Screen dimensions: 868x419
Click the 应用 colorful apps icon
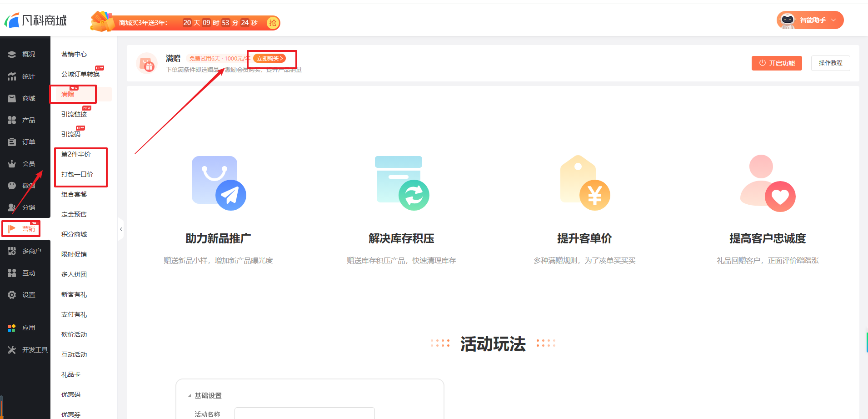(12, 328)
